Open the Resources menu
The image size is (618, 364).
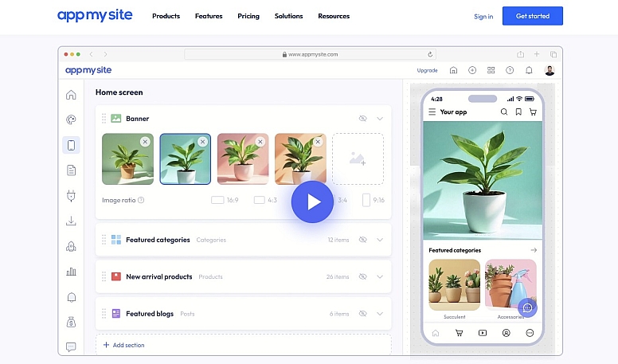[x=334, y=16]
